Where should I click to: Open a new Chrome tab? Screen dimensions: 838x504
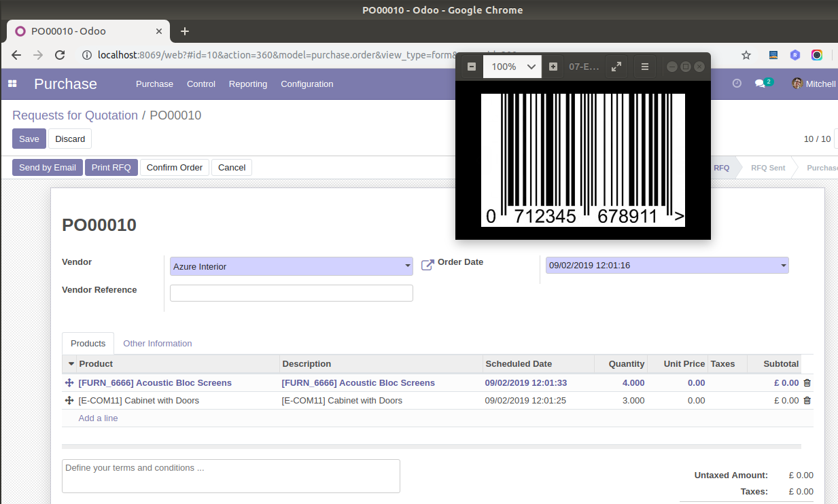pos(185,31)
